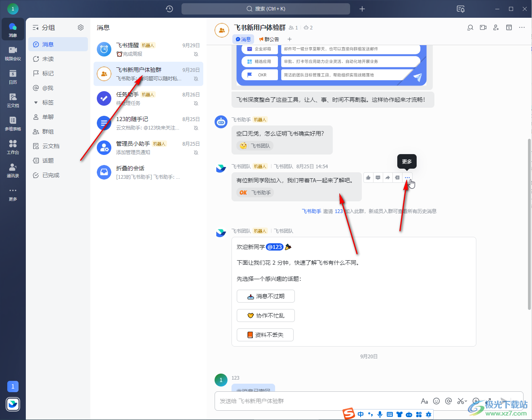Collapse the 分组 panel with its header icon

click(x=35, y=27)
